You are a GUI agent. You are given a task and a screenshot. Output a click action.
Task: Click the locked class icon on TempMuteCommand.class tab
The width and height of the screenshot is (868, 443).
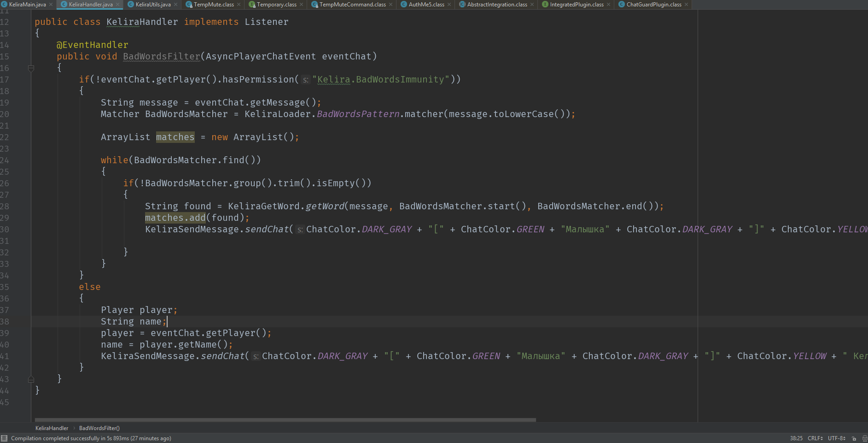click(x=315, y=5)
